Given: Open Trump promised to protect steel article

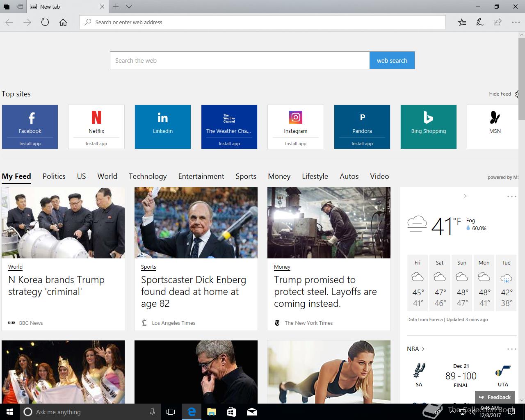Looking at the screenshot, I should (x=325, y=292).
